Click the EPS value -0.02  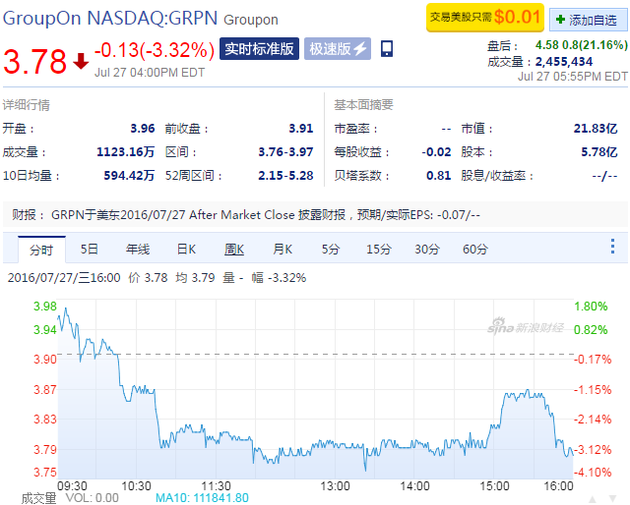[436, 152]
